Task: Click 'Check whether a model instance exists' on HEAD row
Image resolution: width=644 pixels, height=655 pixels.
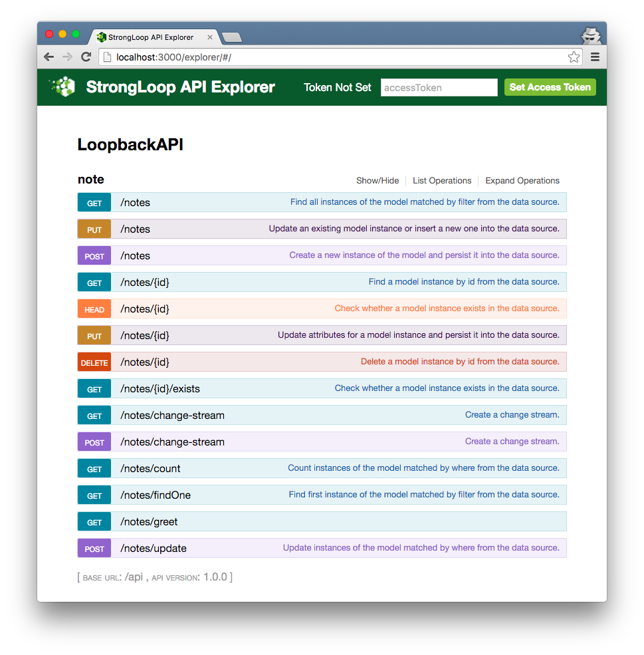Action: pyautogui.click(x=447, y=309)
